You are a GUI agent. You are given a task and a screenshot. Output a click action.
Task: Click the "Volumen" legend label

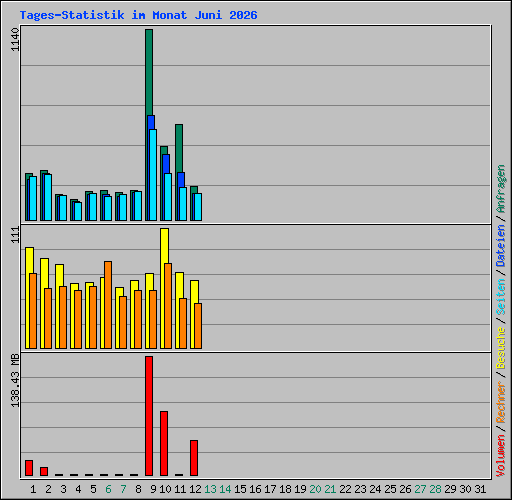[x=501, y=455]
